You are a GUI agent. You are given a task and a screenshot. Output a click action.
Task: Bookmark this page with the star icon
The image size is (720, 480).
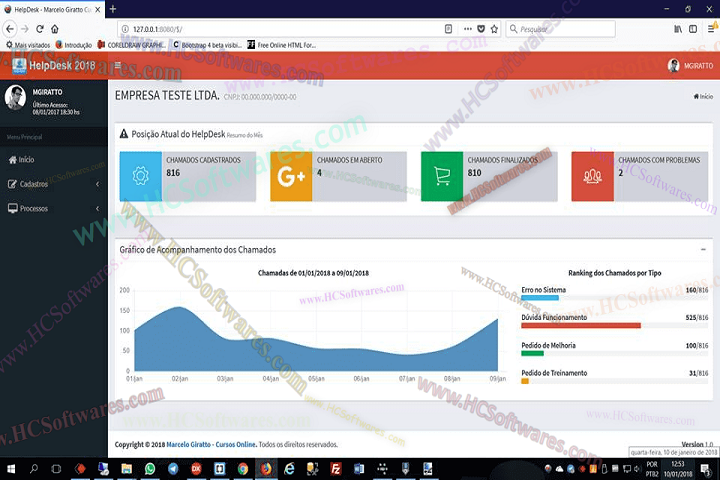(x=494, y=29)
